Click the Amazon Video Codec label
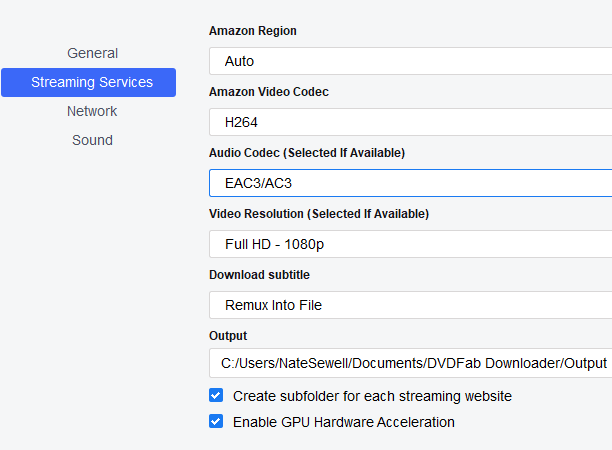 click(269, 92)
